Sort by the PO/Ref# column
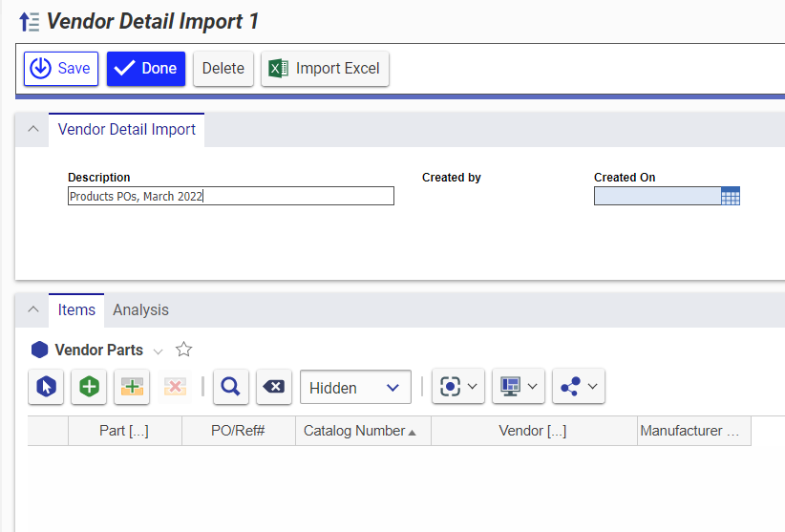Image resolution: width=785 pixels, height=532 pixels. pyautogui.click(x=239, y=431)
